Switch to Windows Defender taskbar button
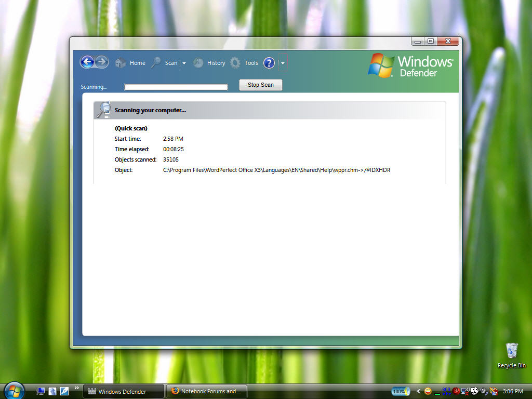 124,392
